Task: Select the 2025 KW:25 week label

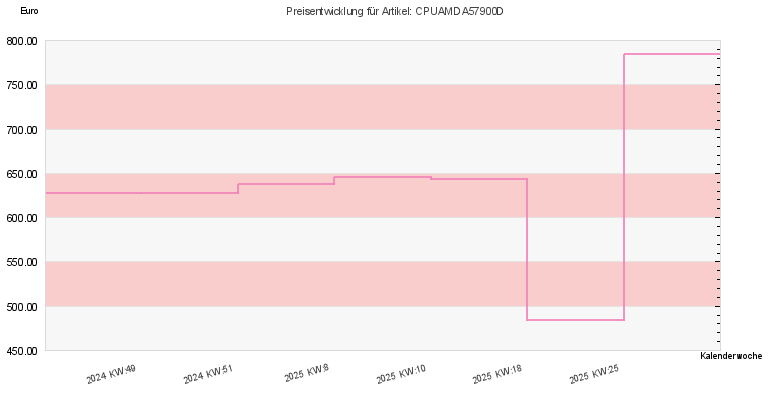Action: click(594, 374)
